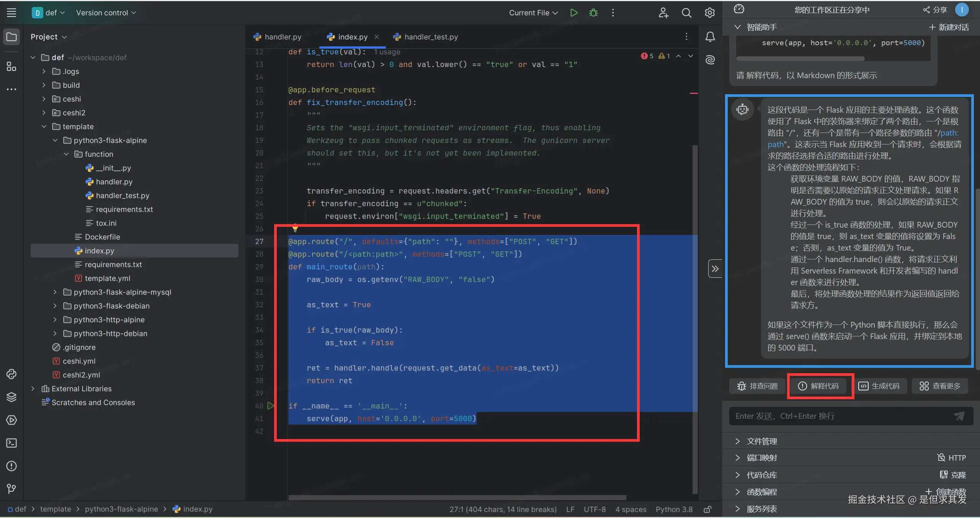Open the Git tool window icon
Screen dimensions: 980x518
pos(11,488)
